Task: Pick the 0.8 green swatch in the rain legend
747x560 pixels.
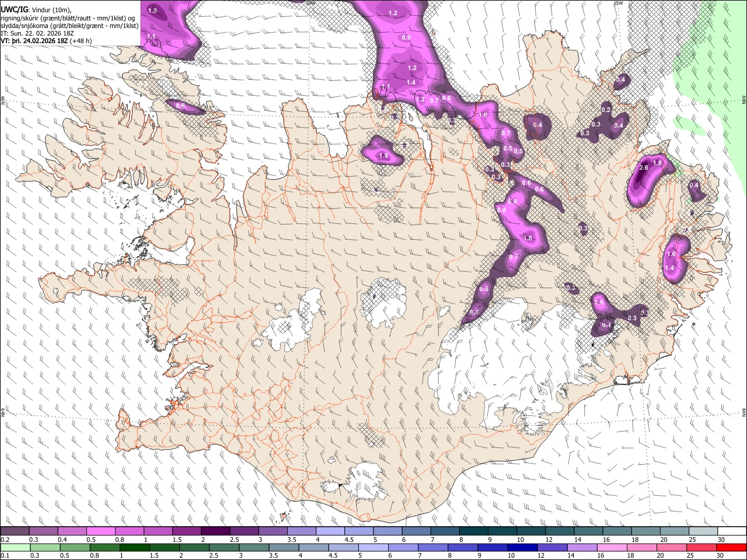Action: (104, 547)
